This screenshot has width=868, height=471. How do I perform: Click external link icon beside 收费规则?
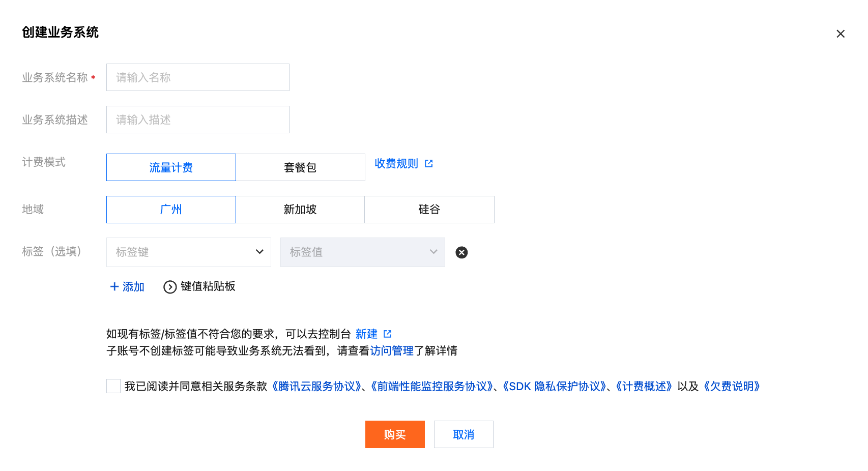tap(429, 163)
